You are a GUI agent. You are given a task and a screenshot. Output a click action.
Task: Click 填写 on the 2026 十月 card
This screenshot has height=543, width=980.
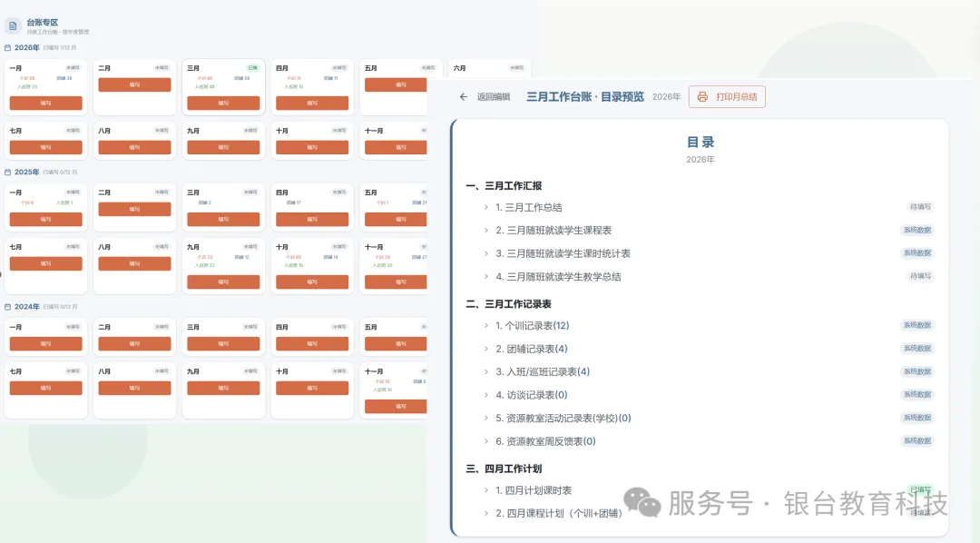point(312,148)
